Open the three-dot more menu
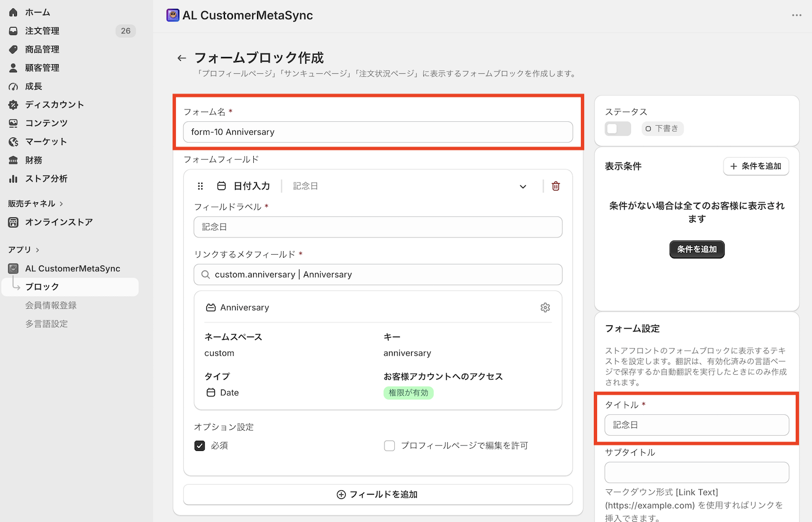 796,15
